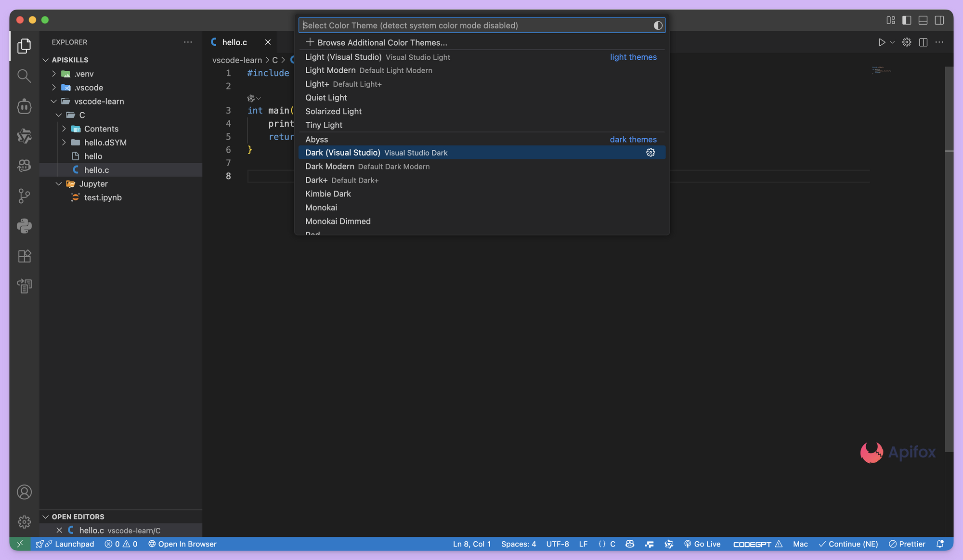Expand the .venv folder
963x560 pixels.
point(53,74)
